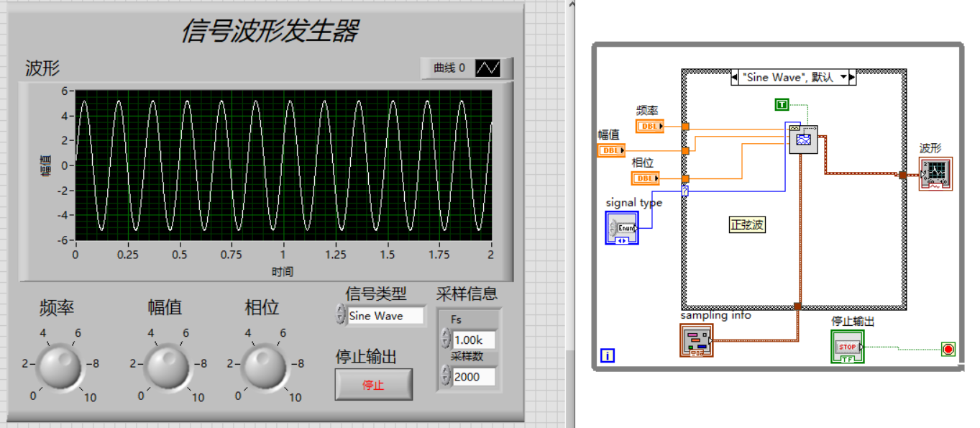Click the case selector terminal ?
980x428 pixels.
pos(684,191)
